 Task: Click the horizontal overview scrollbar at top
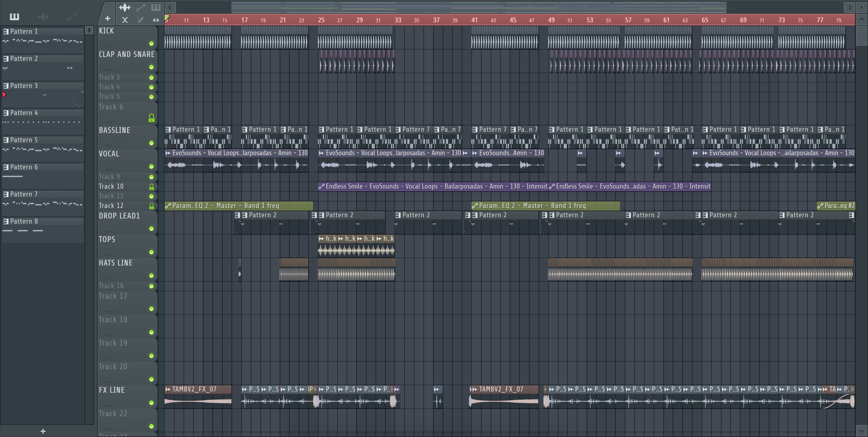click(x=479, y=7)
